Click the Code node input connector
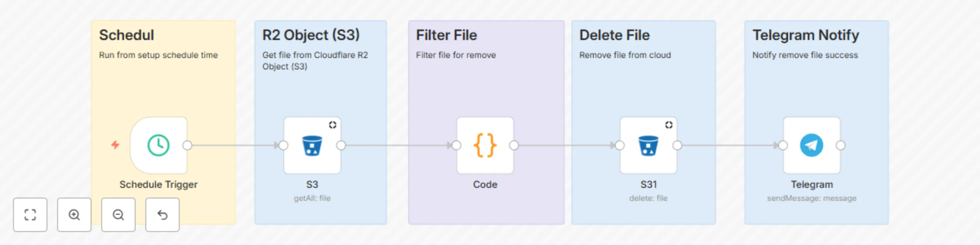980x245 pixels. click(457, 145)
